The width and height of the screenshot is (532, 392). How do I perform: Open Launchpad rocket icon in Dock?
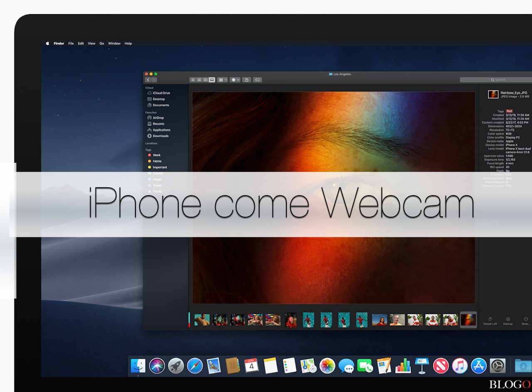click(176, 366)
